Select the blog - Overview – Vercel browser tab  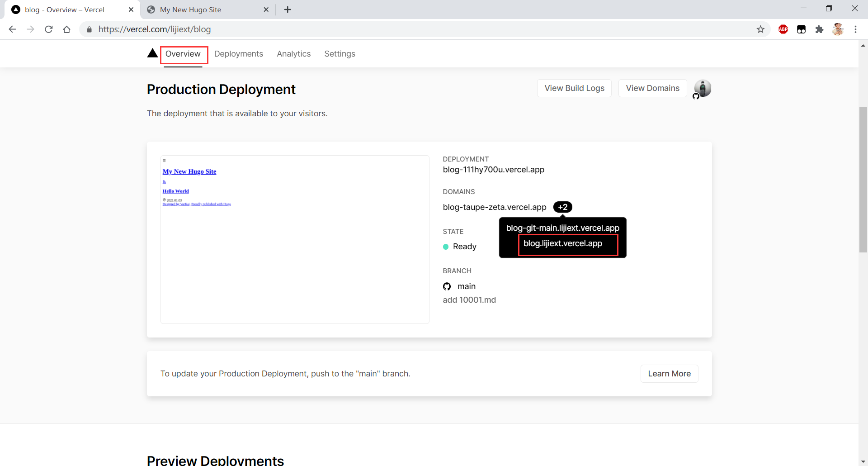72,10
